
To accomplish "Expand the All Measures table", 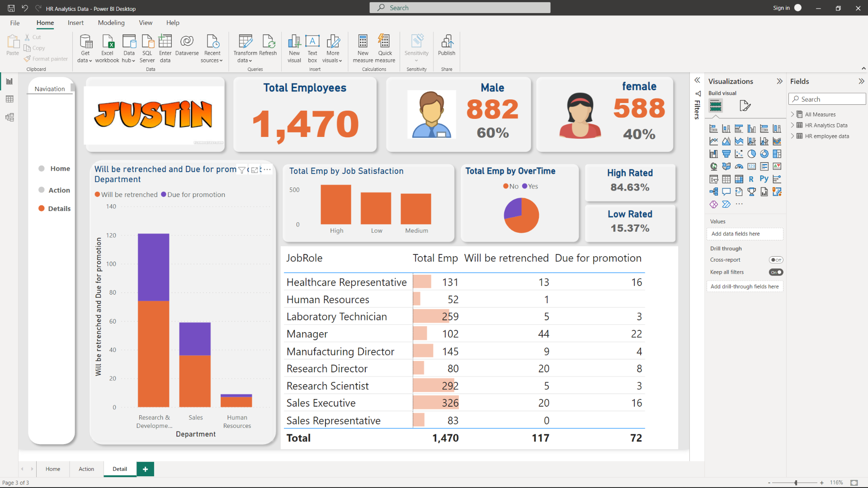I will point(793,114).
